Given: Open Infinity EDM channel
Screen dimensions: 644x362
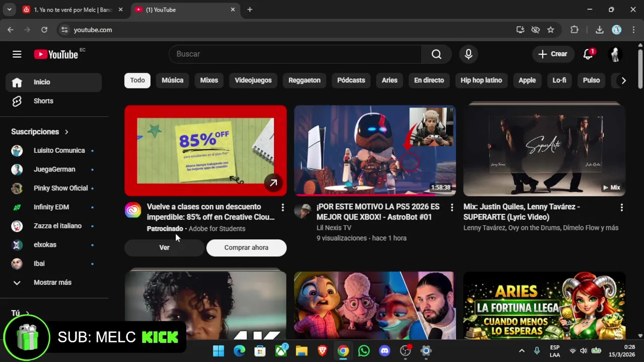Looking at the screenshot, I should pyautogui.click(x=54, y=207).
